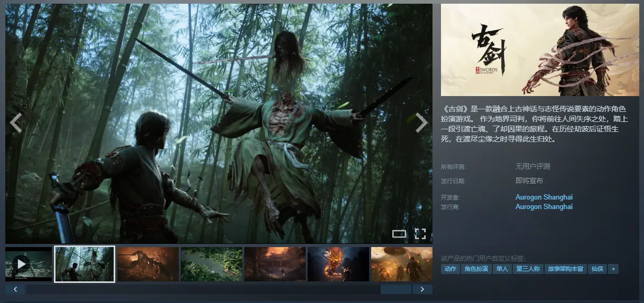This screenshot has height=303, width=644.
Task: Open the Aurogon Shanghai publisher link
Action: [544, 207]
